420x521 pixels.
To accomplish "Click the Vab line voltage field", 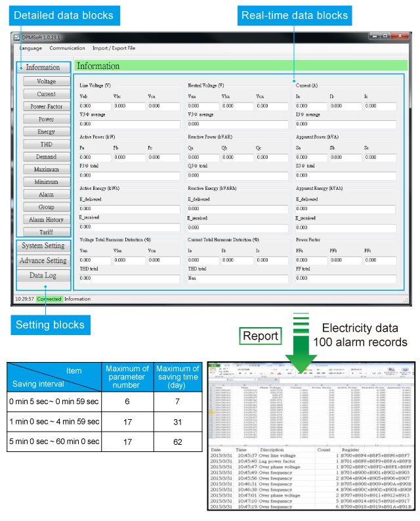I will [94, 105].
